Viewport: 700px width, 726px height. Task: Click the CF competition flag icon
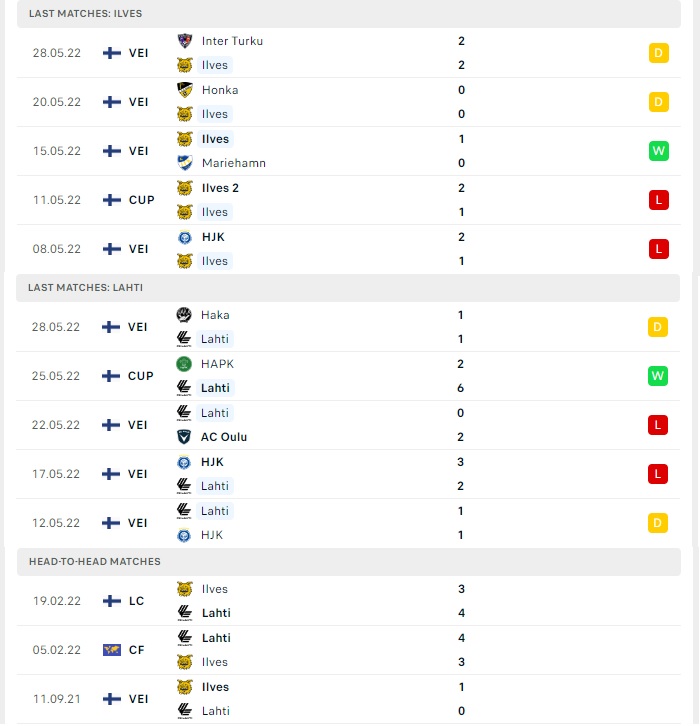point(112,650)
